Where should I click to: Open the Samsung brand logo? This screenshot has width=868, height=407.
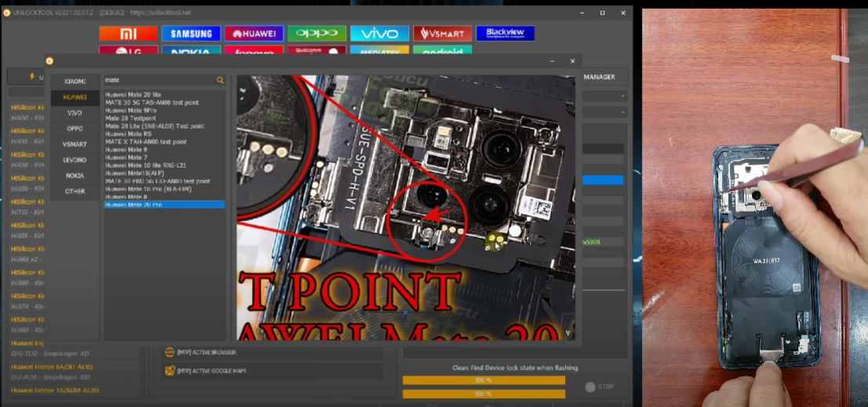[191, 34]
